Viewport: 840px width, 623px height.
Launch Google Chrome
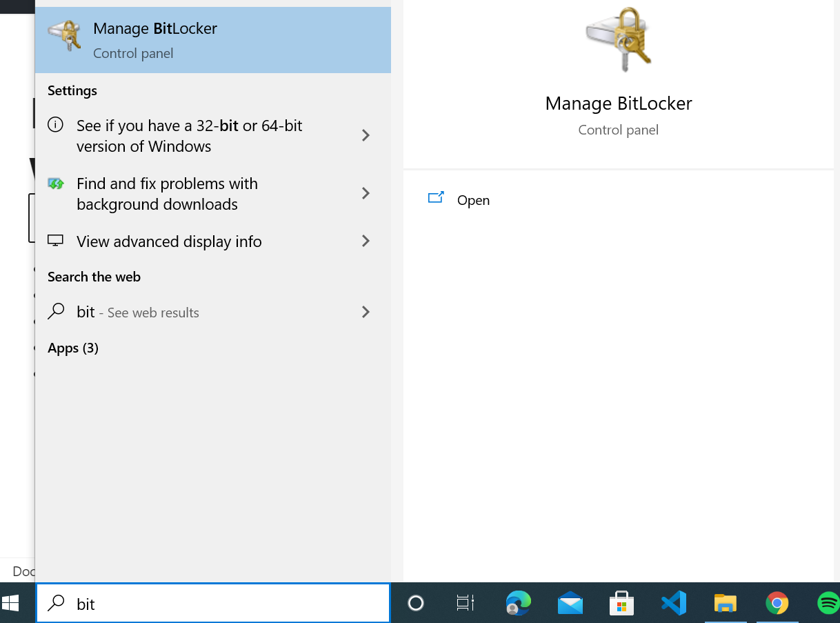777,602
